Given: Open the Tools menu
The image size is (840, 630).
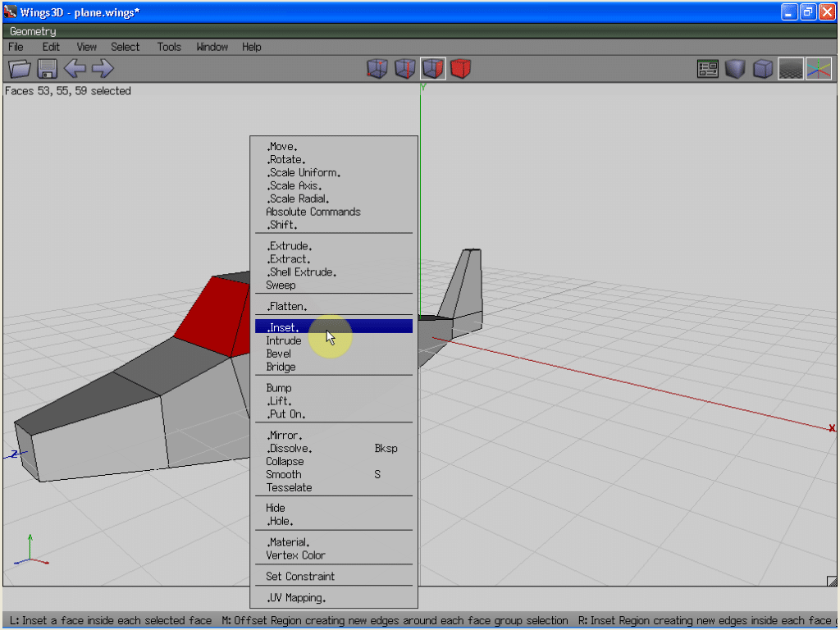Looking at the screenshot, I should pyautogui.click(x=169, y=47).
